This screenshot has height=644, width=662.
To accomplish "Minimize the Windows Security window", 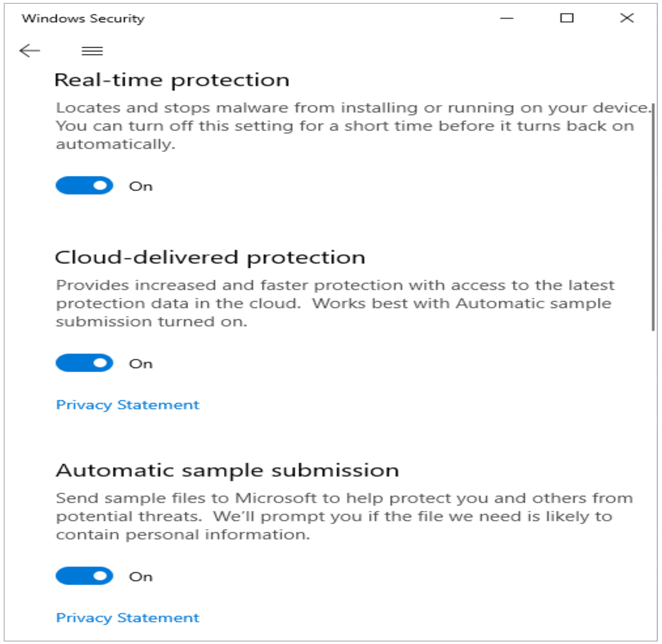I will pyautogui.click(x=507, y=18).
